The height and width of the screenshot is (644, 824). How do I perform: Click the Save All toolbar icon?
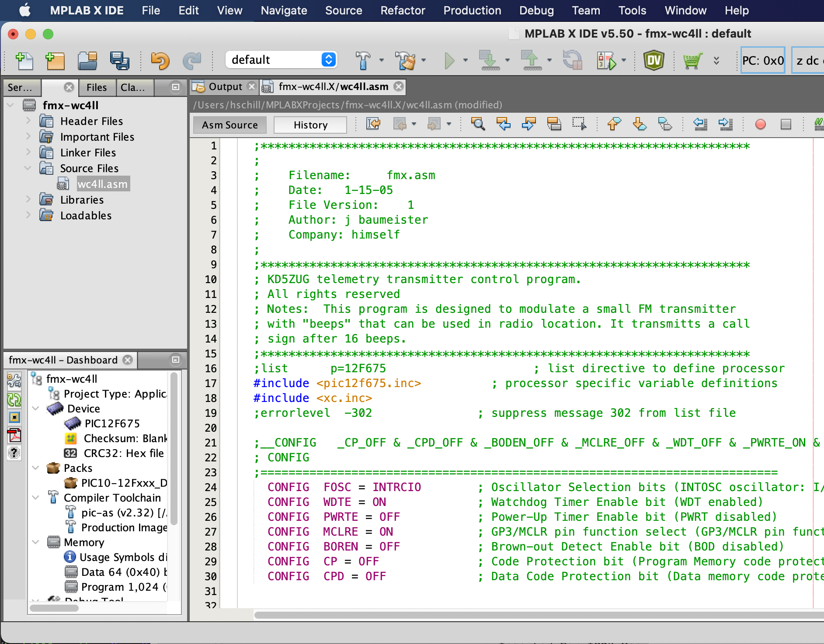click(119, 60)
